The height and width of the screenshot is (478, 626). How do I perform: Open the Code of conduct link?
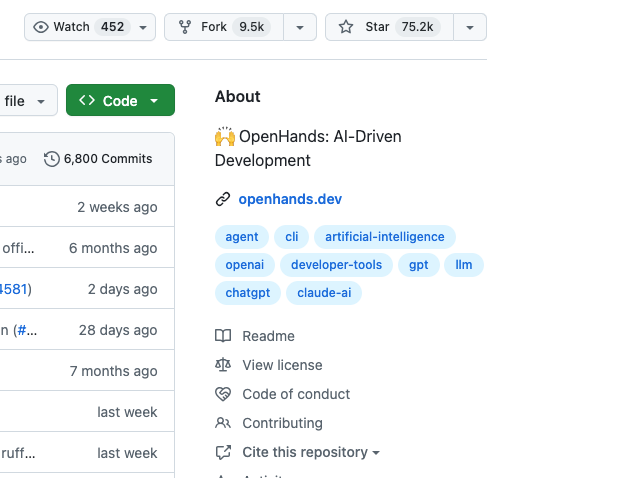[296, 394]
